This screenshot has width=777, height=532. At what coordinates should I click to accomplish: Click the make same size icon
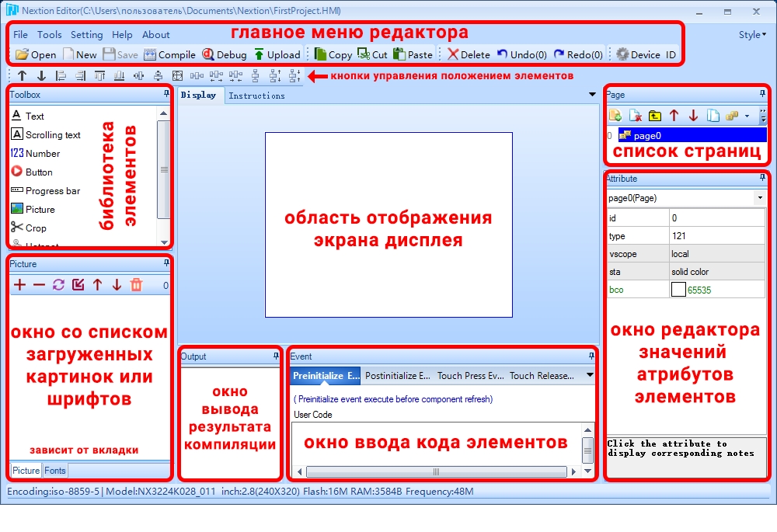177,76
